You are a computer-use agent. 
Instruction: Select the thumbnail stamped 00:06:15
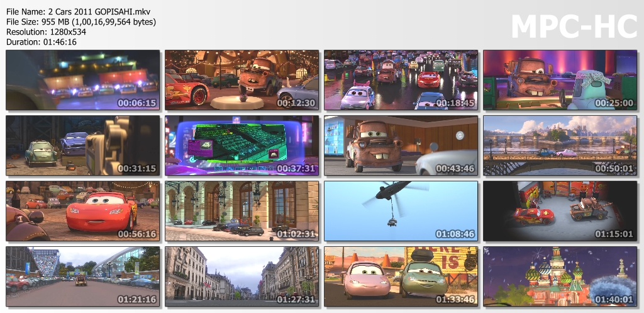click(x=82, y=80)
